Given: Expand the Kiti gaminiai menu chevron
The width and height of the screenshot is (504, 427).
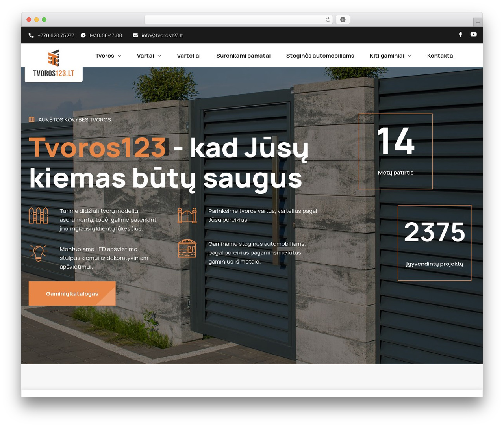Looking at the screenshot, I should coord(409,56).
